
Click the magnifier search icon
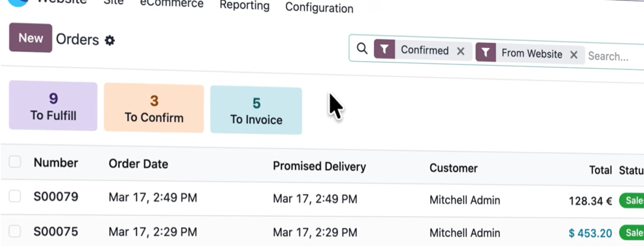pos(362,48)
